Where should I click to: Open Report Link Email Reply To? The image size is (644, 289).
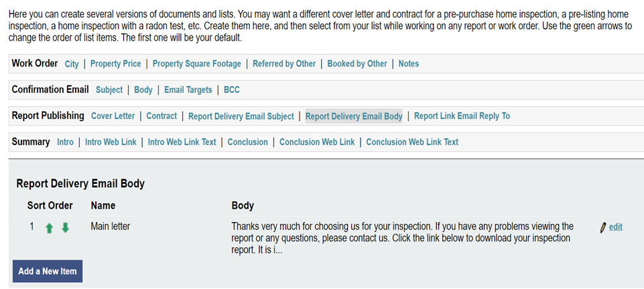pyautogui.click(x=462, y=116)
